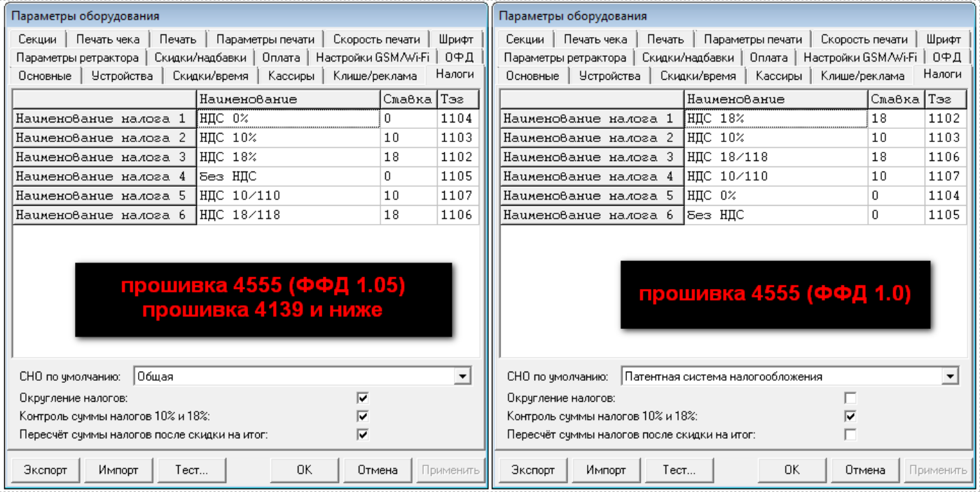This screenshot has height=492, width=980.
Task: Click Импорт button in right window
Action: (605, 470)
